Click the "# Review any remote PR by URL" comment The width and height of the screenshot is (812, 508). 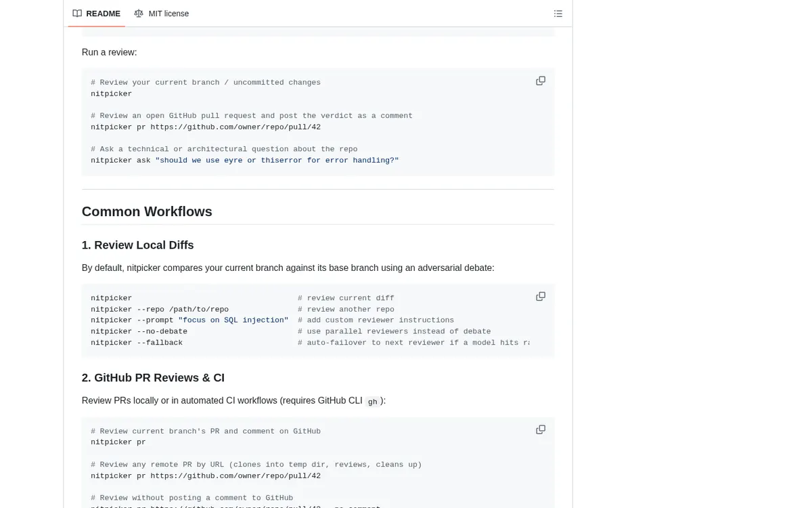[256, 465]
